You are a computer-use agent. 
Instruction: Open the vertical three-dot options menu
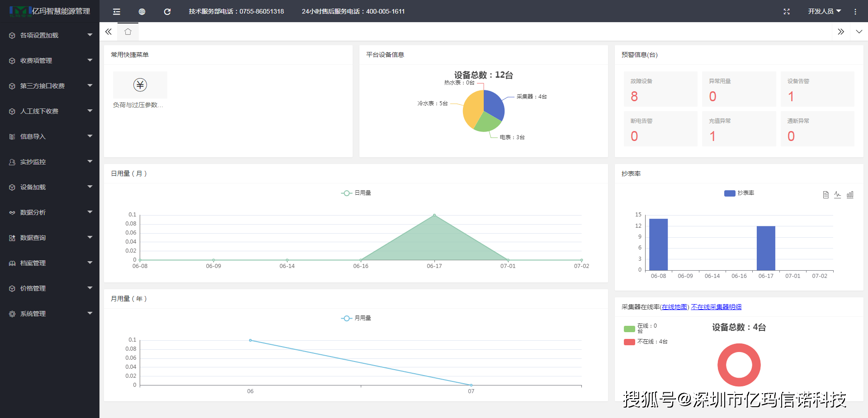(855, 12)
